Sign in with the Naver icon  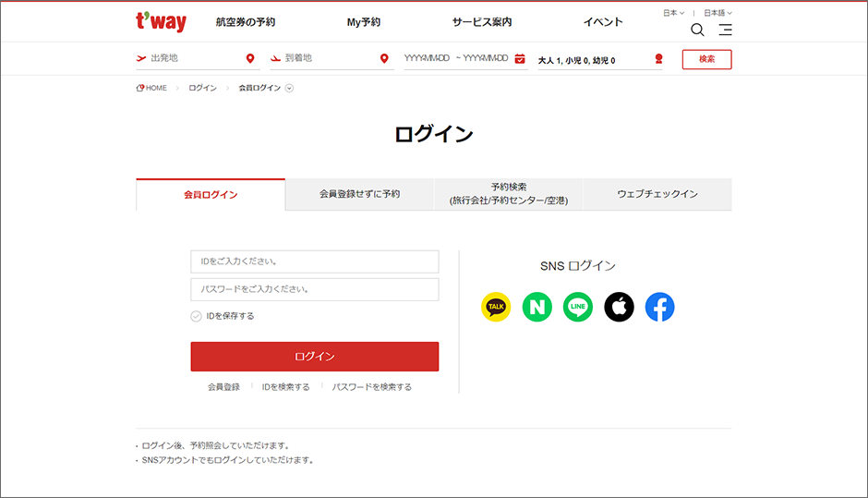[x=536, y=307]
